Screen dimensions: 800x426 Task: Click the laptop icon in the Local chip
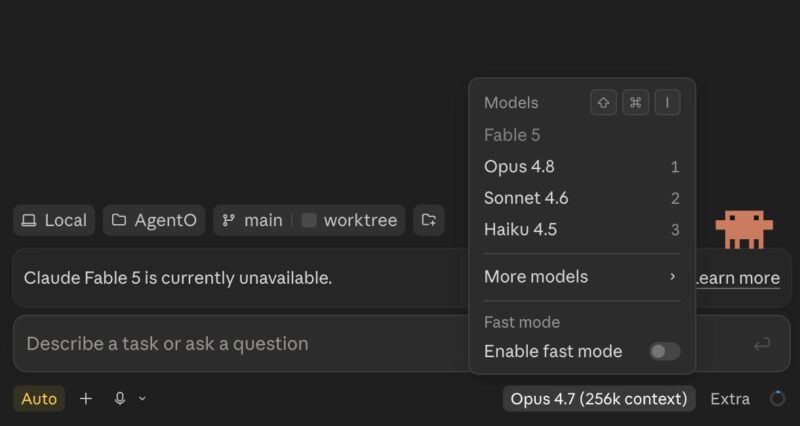[x=29, y=220]
